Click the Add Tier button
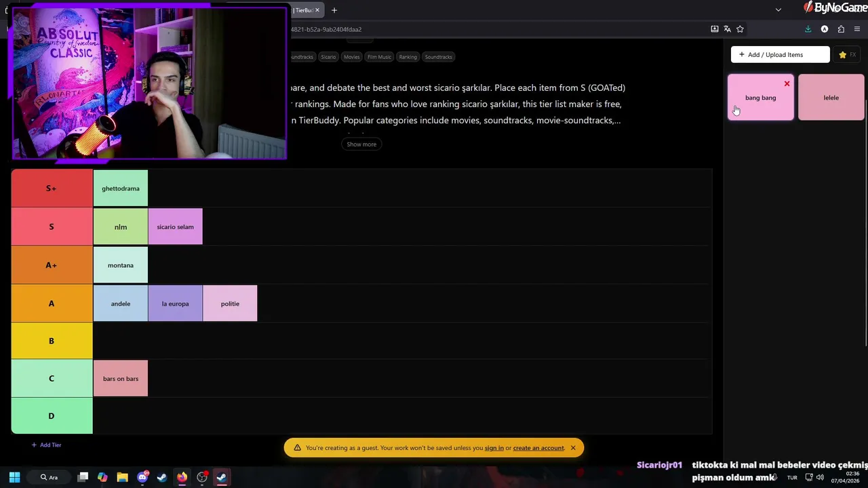 point(46,445)
